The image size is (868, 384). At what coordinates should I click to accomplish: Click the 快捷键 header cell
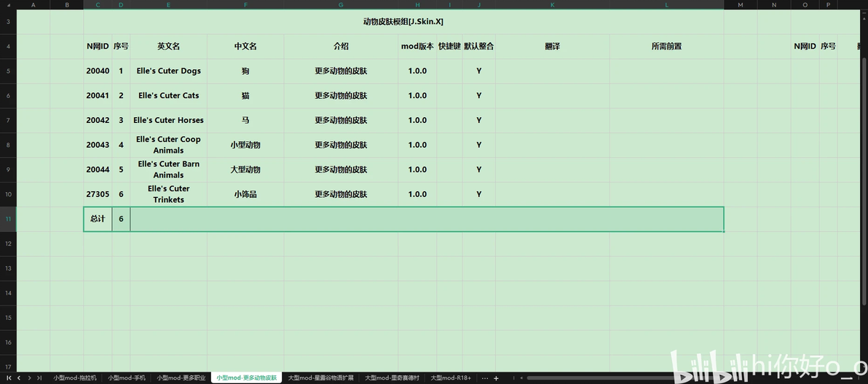pyautogui.click(x=449, y=47)
